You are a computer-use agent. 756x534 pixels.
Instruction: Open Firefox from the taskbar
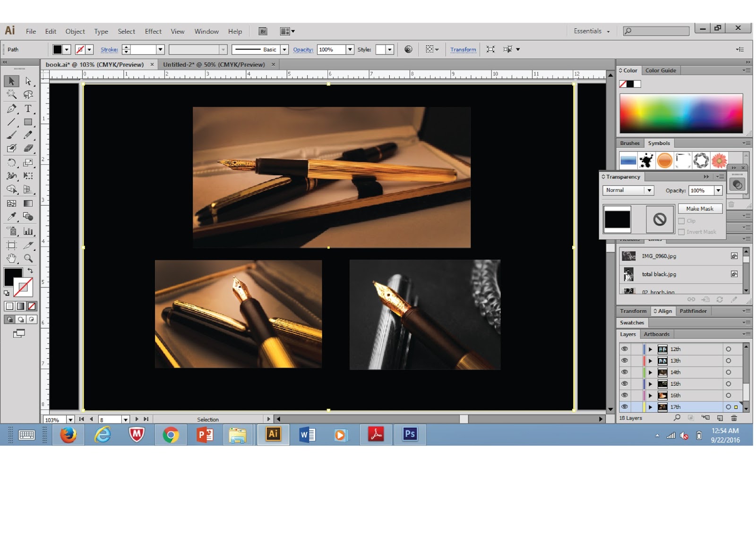[x=68, y=434]
